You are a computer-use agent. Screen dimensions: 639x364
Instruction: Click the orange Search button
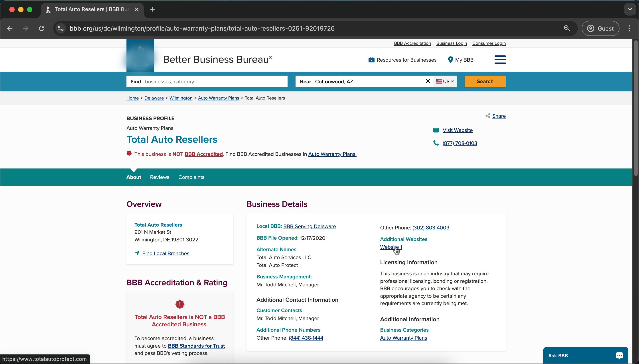pos(485,82)
